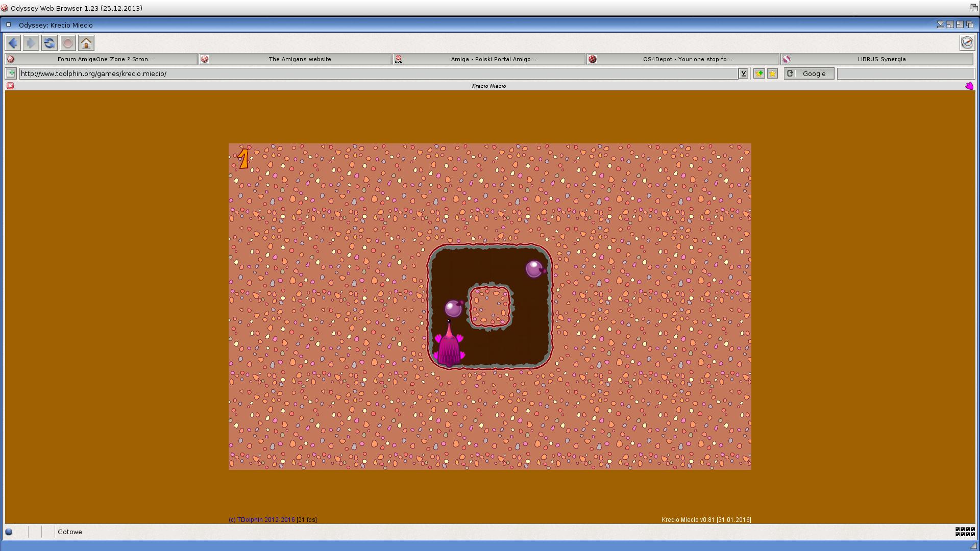Click the window size gadget at bottom-right corner
980x551 pixels.
tap(973, 545)
